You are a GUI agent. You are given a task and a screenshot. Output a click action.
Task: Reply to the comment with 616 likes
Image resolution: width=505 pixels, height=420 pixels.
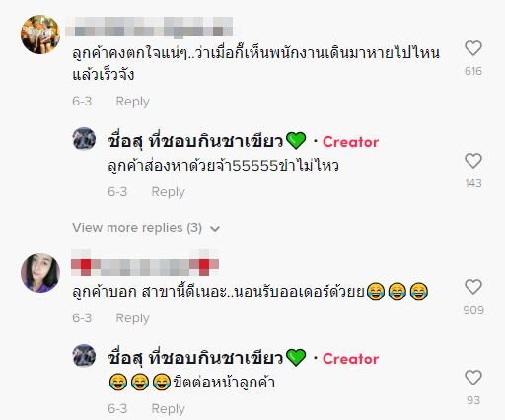pos(132,102)
